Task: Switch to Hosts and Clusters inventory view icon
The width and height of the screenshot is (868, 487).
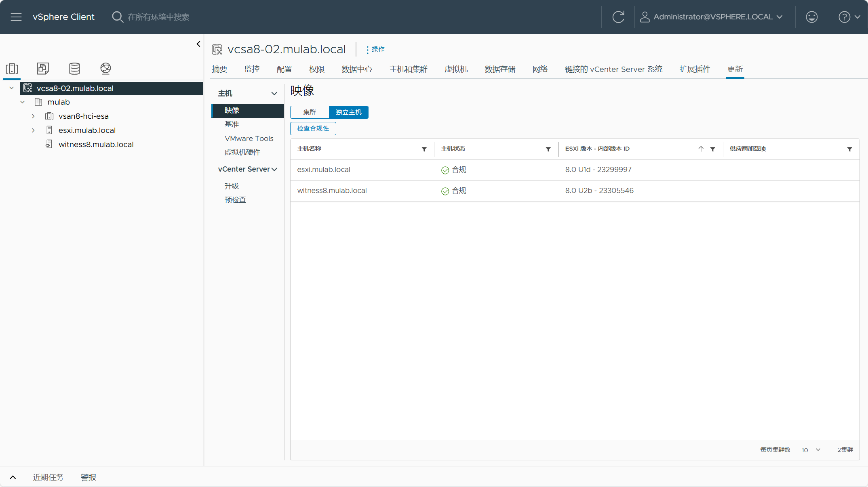Action: coord(12,68)
